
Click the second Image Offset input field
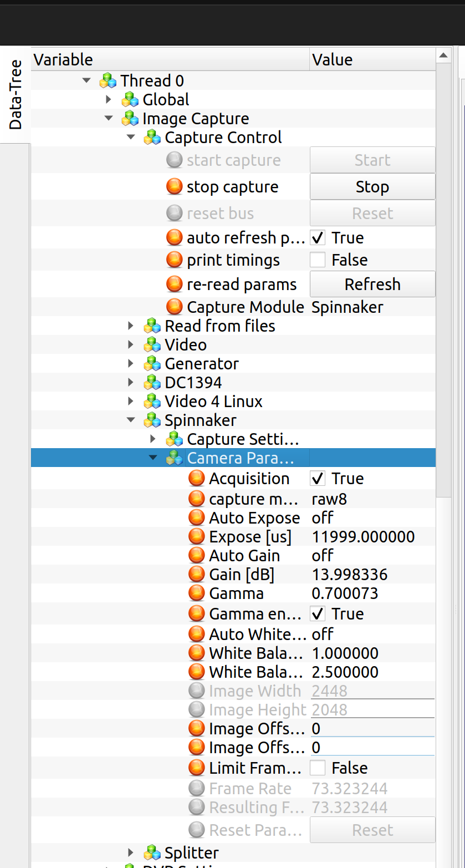coord(372,748)
